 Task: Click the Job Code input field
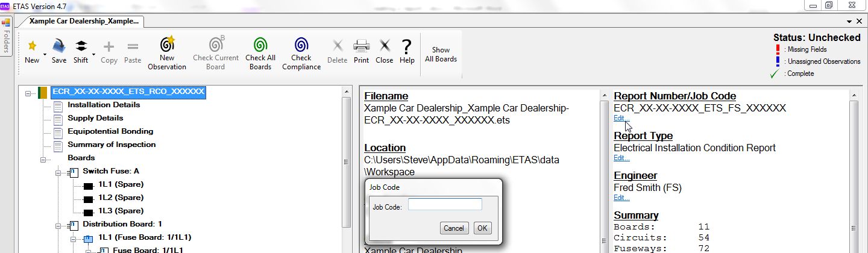(445, 204)
